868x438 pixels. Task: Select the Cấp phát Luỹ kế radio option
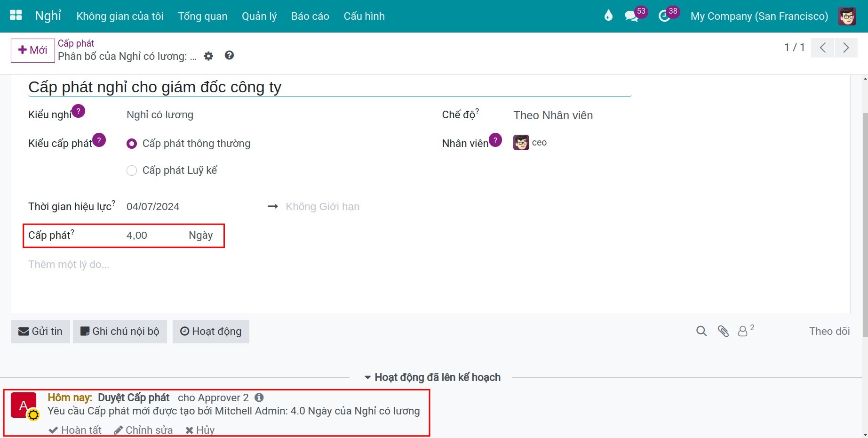click(132, 170)
